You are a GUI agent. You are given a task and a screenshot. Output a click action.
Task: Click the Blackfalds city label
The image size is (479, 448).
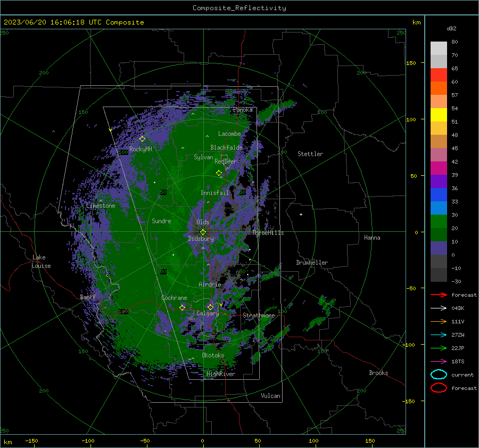226,148
